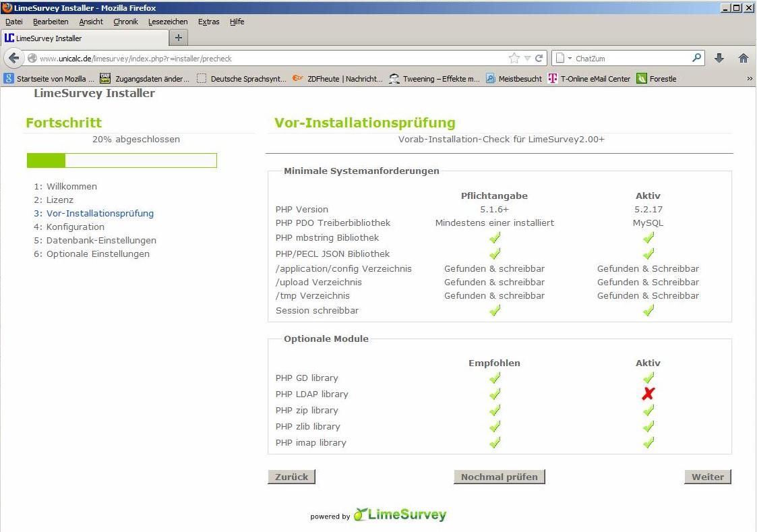Click the address bar URL field

(x=272, y=59)
